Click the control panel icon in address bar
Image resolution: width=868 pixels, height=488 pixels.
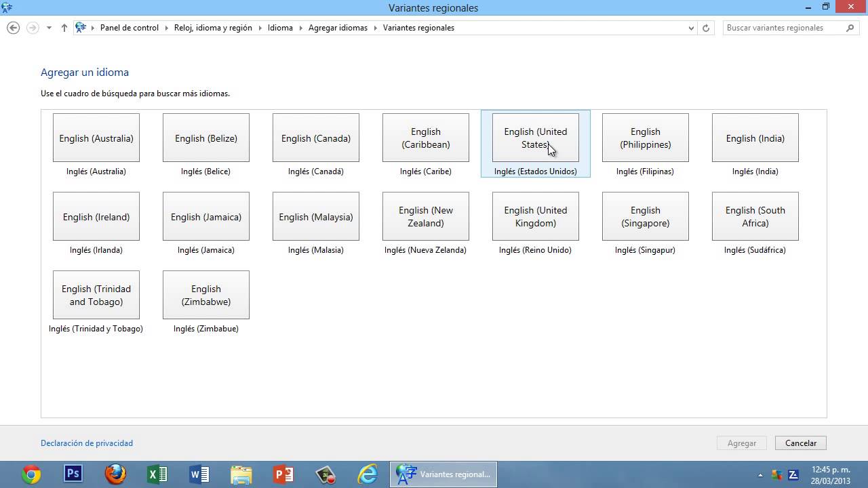click(x=81, y=28)
